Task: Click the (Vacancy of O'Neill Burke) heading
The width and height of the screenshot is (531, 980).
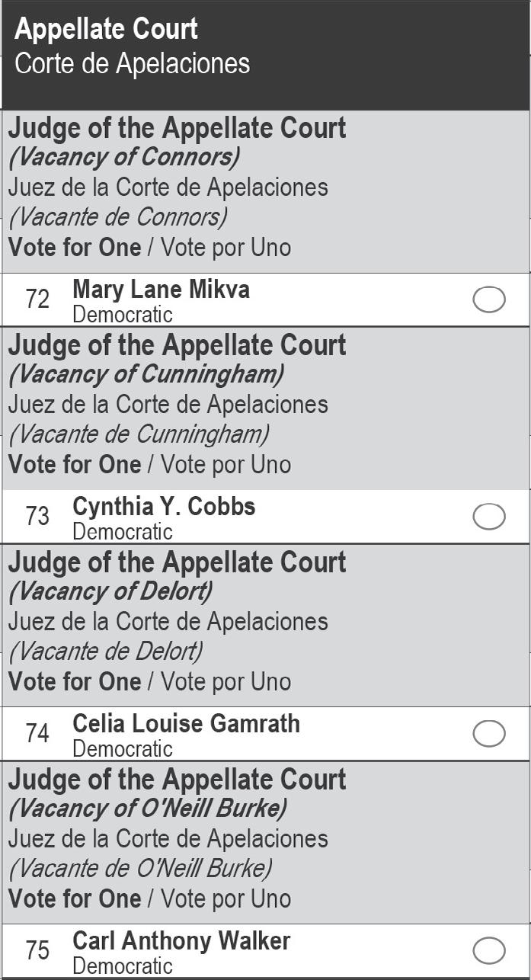Action: [x=148, y=809]
